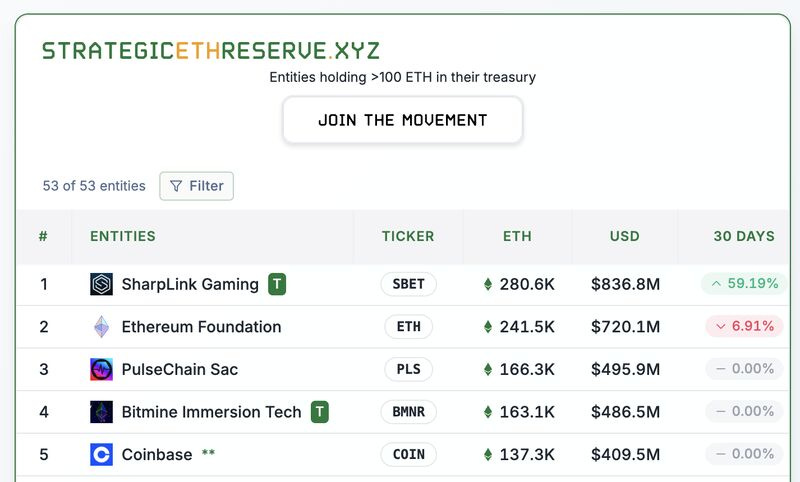This screenshot has width=800, height=482.
Task: Click the SBET ticker pill
Action: pos(408,284)
